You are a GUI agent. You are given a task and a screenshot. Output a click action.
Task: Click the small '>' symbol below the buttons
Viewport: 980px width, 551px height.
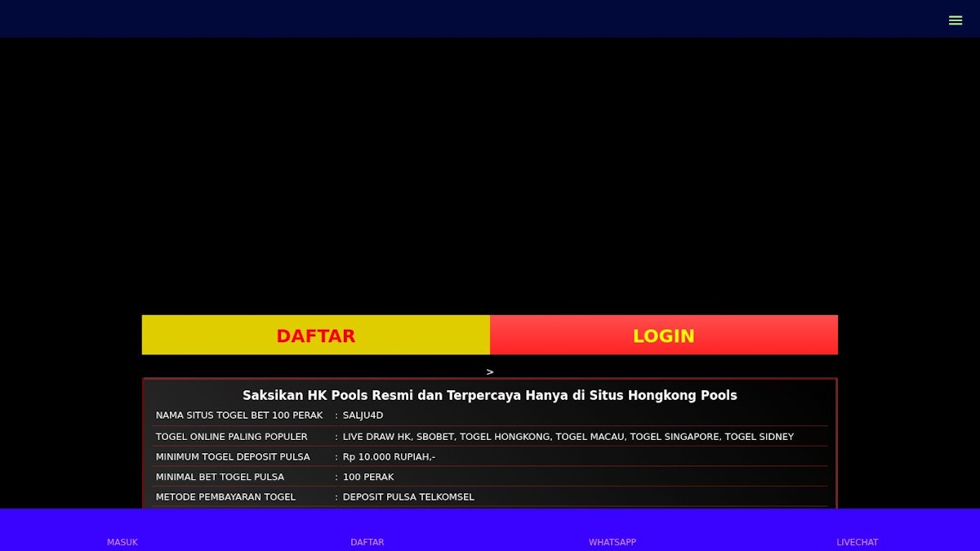click(x=490, y=372)
